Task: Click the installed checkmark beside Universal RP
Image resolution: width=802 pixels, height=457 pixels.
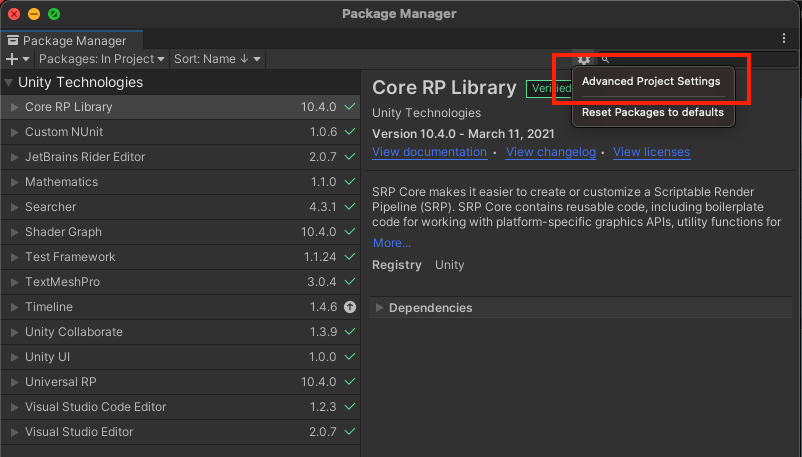Action: coord(350,382)
